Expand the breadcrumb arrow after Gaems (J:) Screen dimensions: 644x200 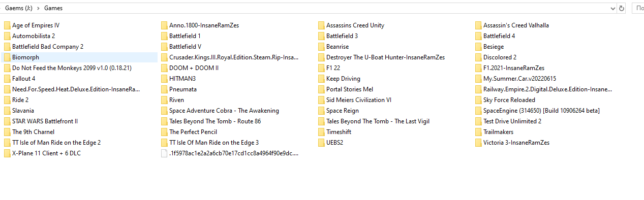[x=39, y=8]
